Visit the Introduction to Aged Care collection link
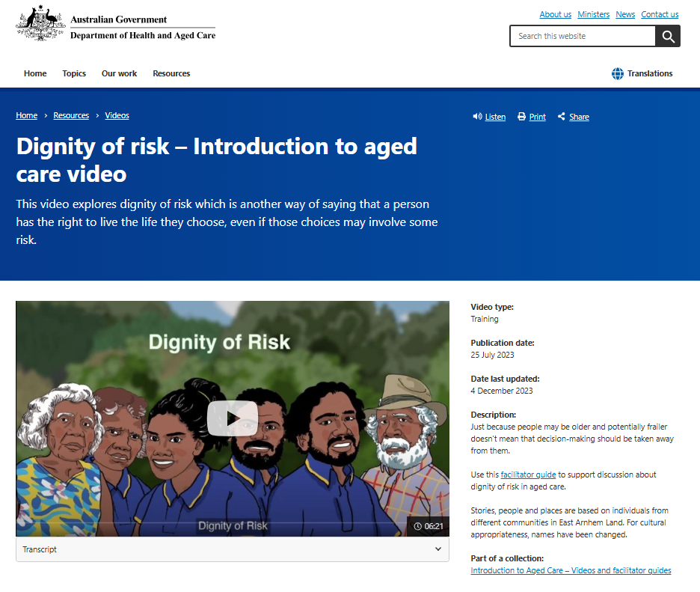 [x=570, y=570]
